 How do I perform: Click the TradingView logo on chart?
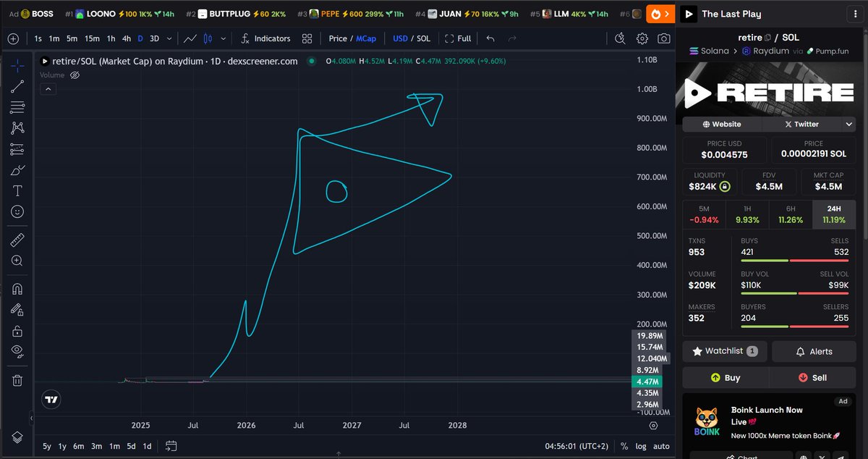pyautogui.click(x=51, y=399)
